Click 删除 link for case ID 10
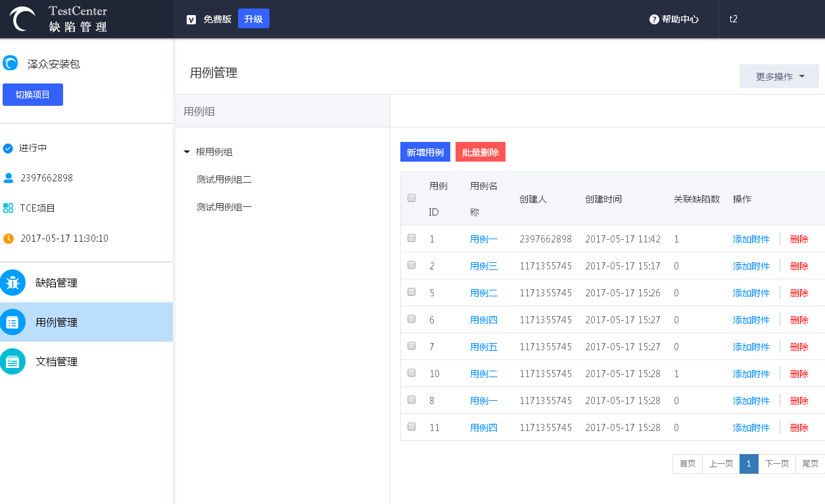The width and height of the screenshot is (825, 504). tap(799, 374)
